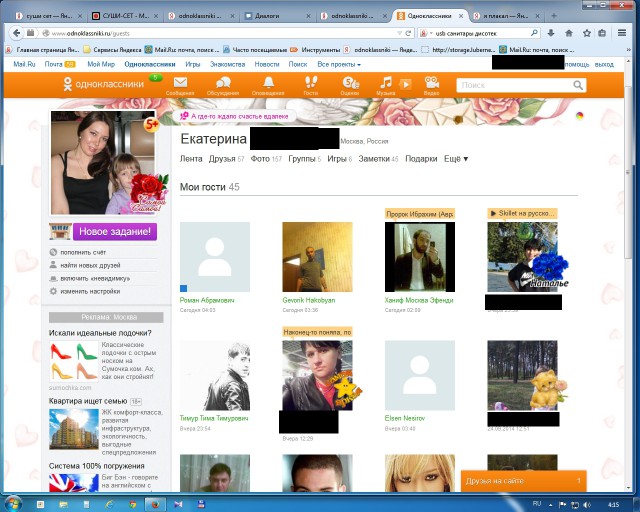Open guest Ханиф Москва Эфенди photo
The image size is (640, 512).
tap(420, 257)
